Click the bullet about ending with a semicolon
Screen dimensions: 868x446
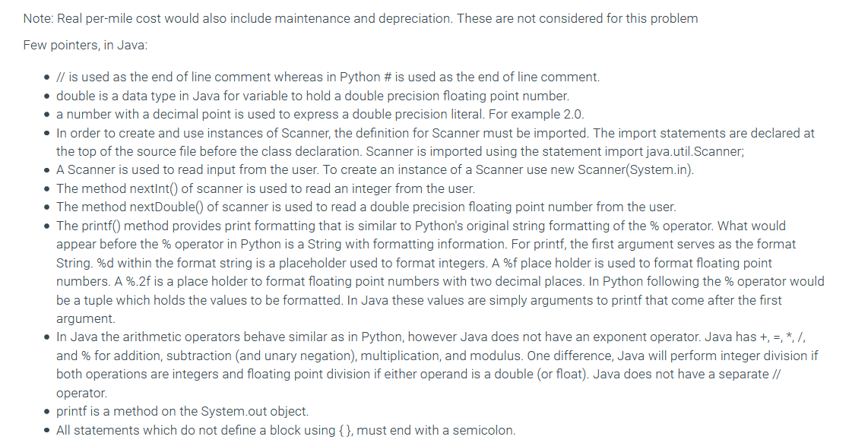tap(286, 430)
